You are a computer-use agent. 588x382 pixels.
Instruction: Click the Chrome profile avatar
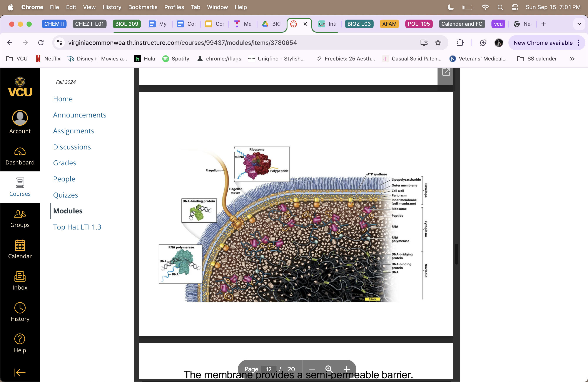tap(499, 43)
